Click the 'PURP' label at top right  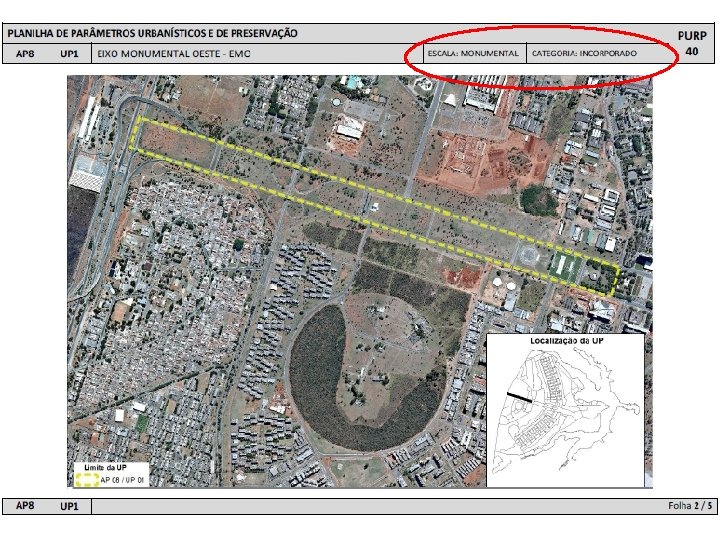pyautogui.click(x=692, y=36)
